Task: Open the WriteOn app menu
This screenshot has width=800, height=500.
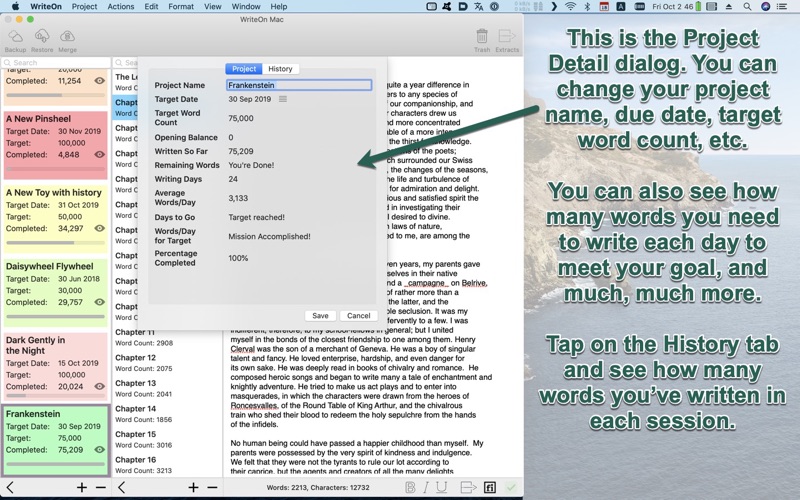Action: (x=46, y=7)
